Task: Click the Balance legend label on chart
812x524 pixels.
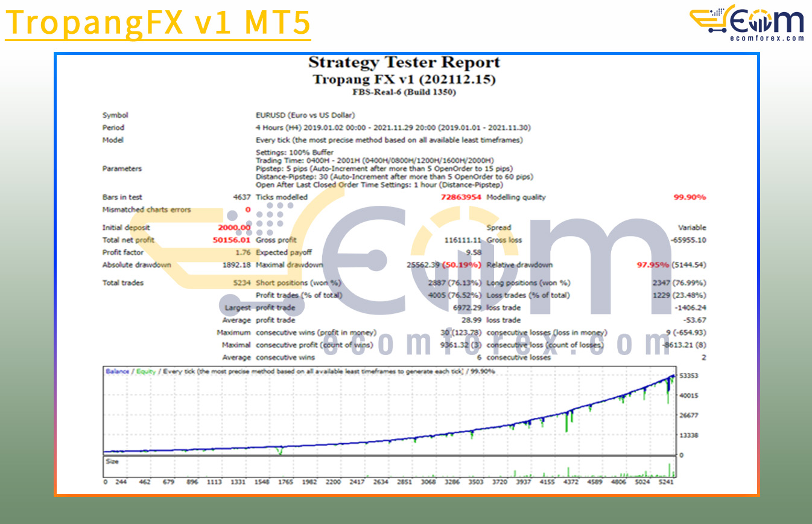Action: (117, 371)
